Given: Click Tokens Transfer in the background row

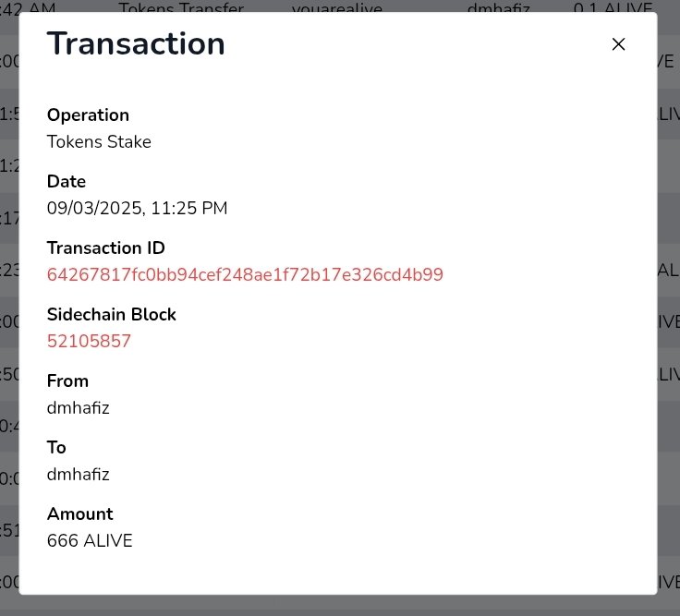Looking at the screenshot, I should [x=181, y=7].
